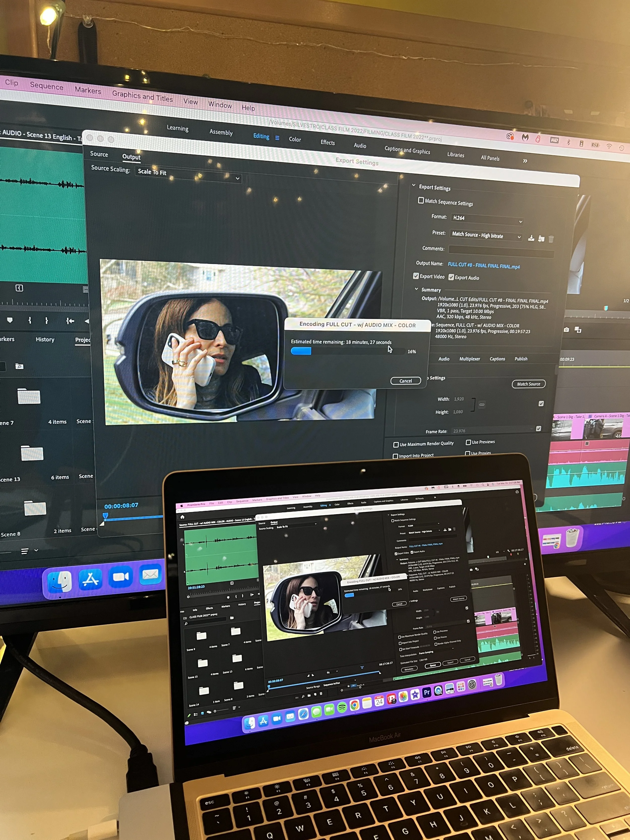Open the Sequence menu on the monitor

point(46,85)
